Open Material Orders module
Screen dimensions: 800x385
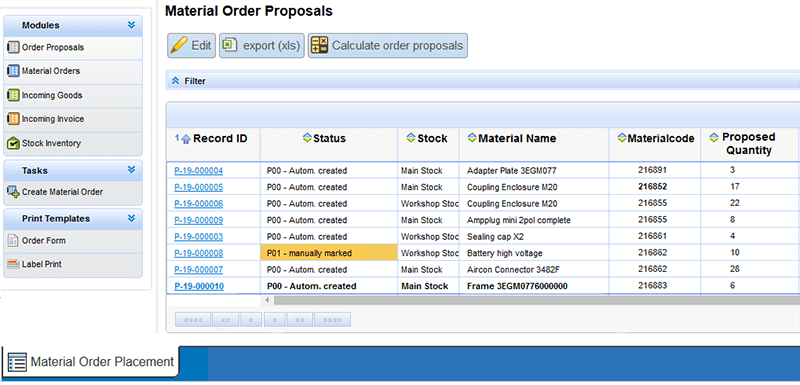[73, 71]
